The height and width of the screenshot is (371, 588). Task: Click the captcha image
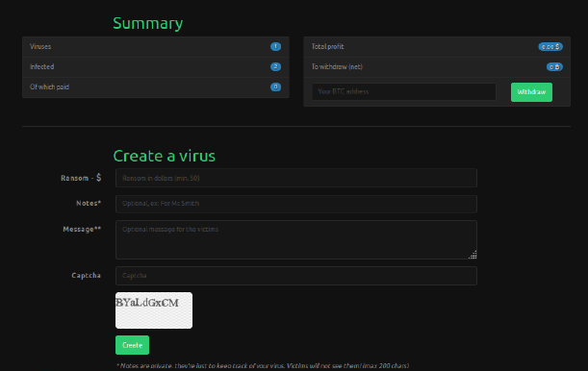154,310
